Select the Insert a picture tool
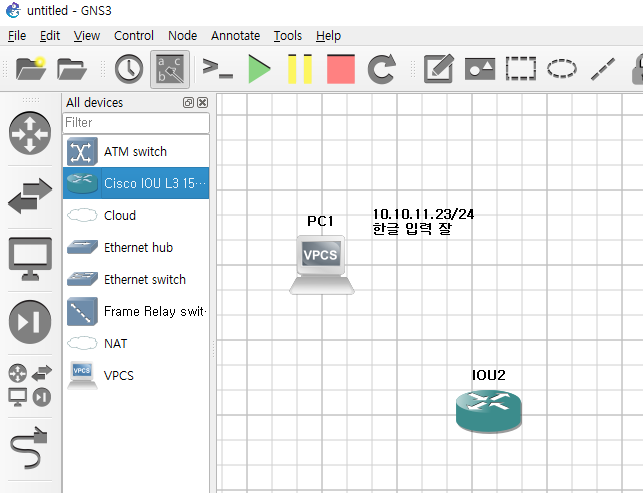Viewport: 643px width, 493px height. click(480, 68)
